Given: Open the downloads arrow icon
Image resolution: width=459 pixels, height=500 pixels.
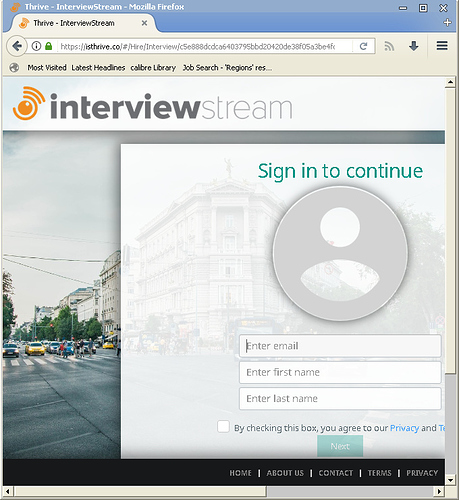Looking at the screenshot, I should click(414, 46).
